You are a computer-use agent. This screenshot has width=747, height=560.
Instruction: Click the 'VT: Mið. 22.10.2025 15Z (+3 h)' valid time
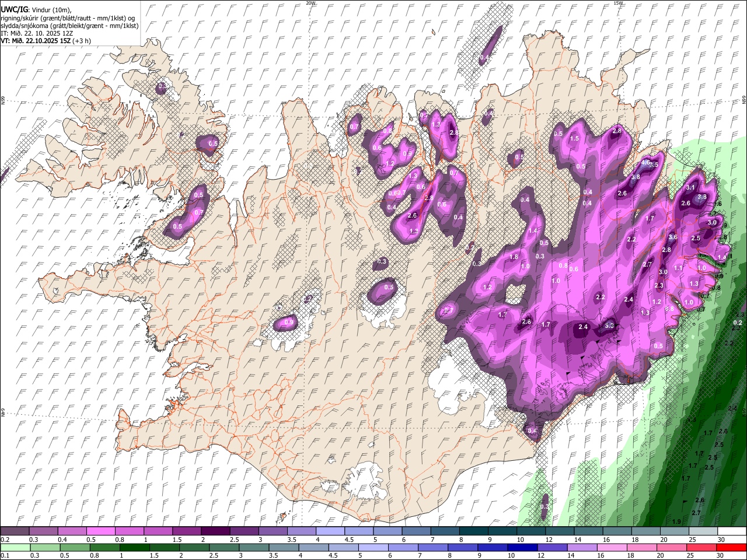coord(46,41)
